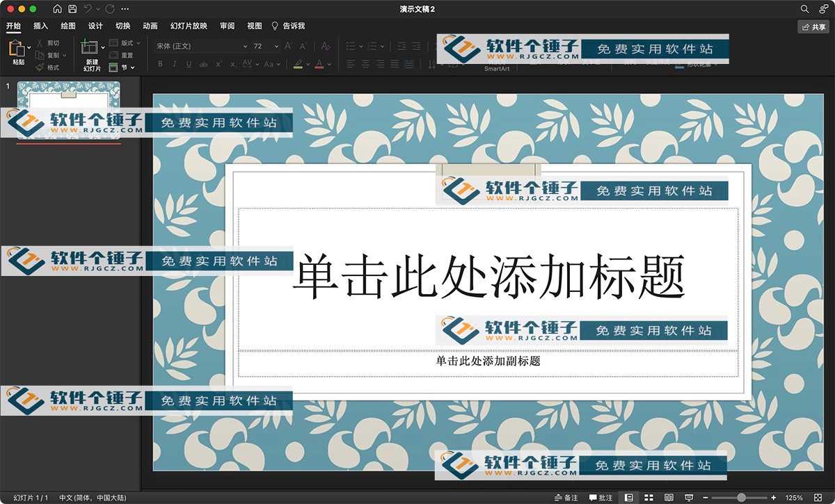The image size is (835, 504).
Task: Toggle the Comments (批注) pane
Action: click(x=601, y=498)
